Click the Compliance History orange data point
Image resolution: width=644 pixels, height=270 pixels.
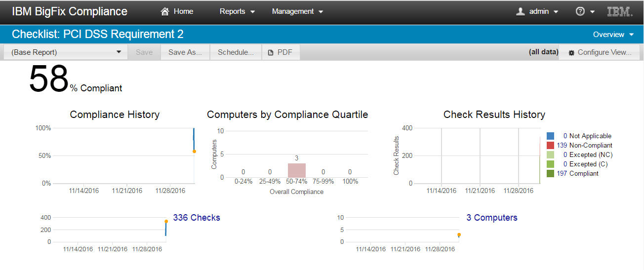(194, 152)
